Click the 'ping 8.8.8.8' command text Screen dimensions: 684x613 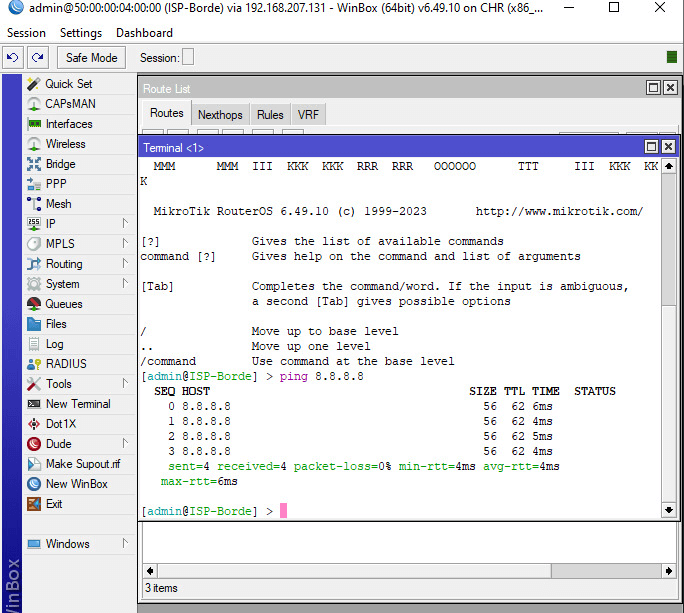pyautogui.click(x=321, y=377)
